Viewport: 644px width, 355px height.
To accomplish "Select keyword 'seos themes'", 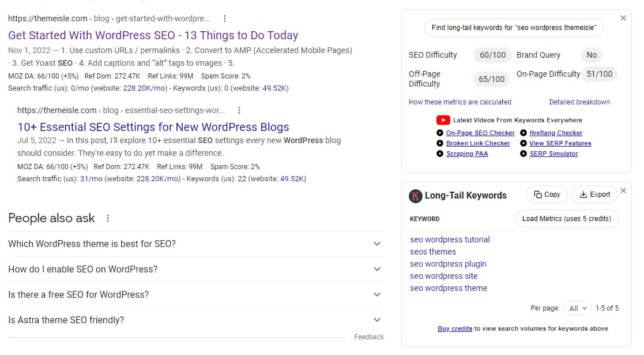I will click(x=433, y=252).
